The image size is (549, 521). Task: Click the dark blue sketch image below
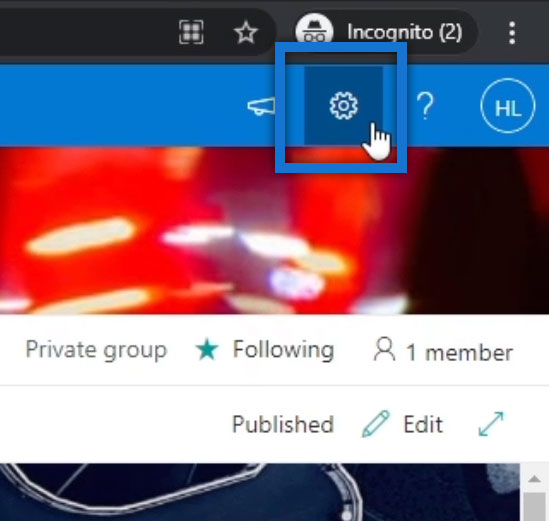click(260, 492)
